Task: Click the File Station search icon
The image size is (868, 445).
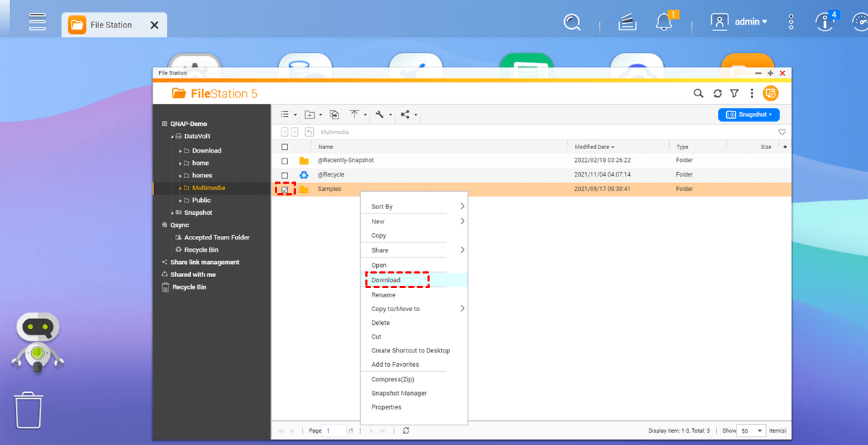Action: (698, 93)
